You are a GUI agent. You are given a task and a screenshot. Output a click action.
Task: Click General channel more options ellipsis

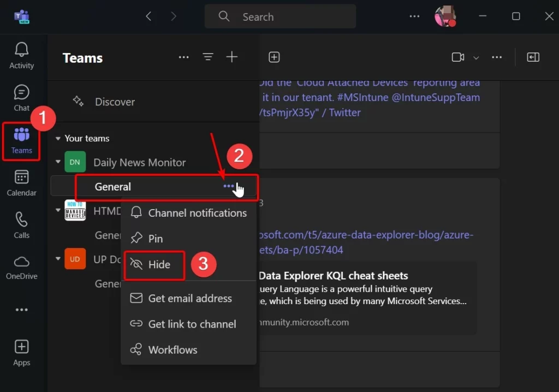click(229, 186)
